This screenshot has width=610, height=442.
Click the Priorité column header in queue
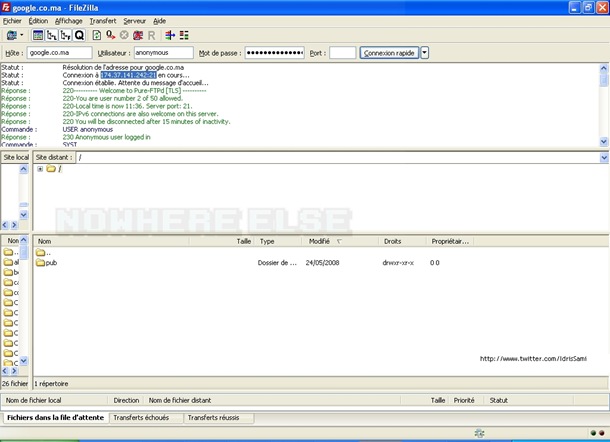pos(464,400)
